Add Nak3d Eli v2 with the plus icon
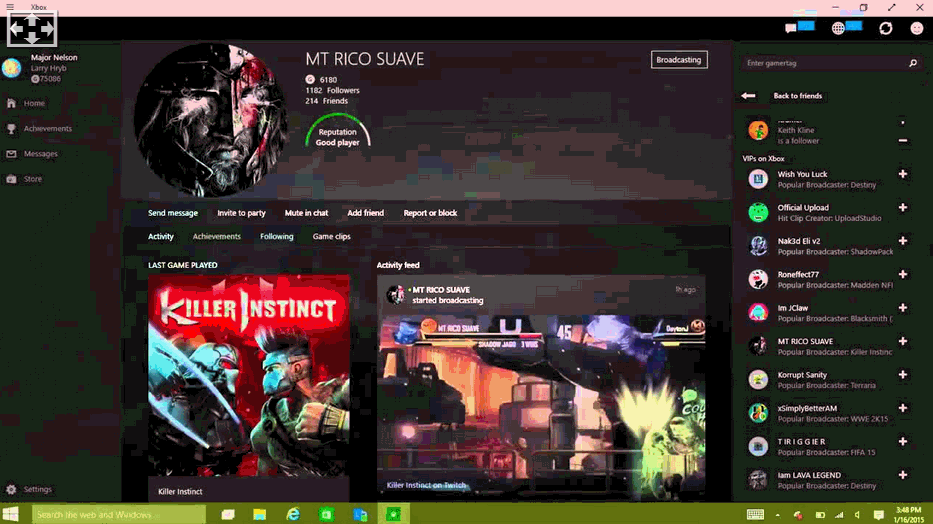This screenshot has height=524, width=933. click(903, 240)
